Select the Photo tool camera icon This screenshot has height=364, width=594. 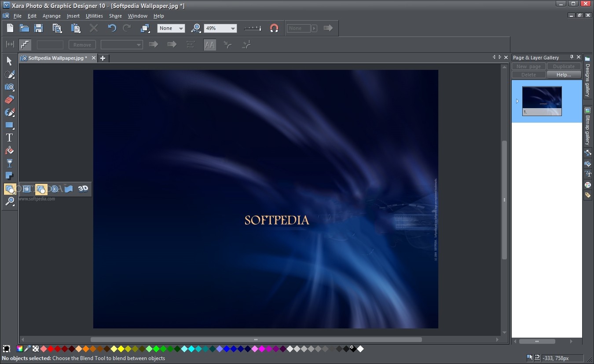9,87
